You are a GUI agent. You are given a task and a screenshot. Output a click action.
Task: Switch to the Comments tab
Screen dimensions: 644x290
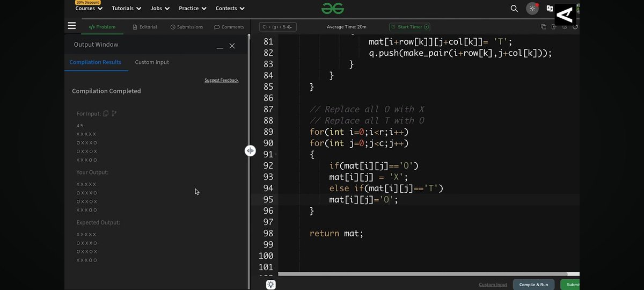pyautogui.click(x=229, y=27)
